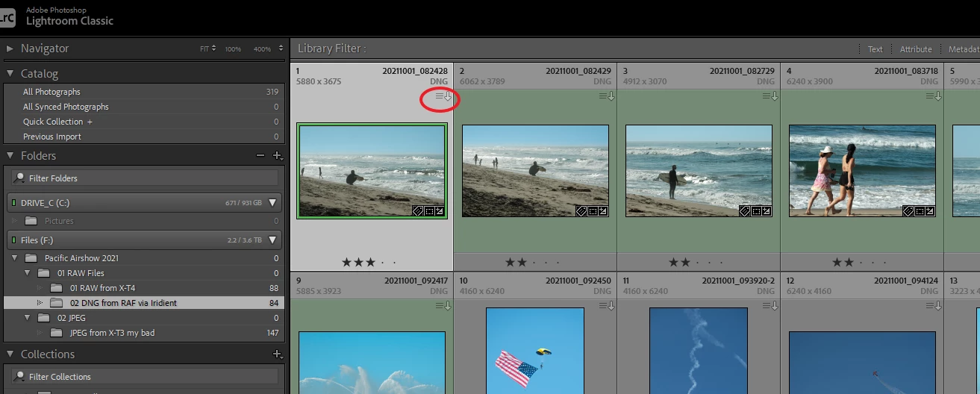Click the crop badge on photo 4 thumbnail

coord(920,211)
